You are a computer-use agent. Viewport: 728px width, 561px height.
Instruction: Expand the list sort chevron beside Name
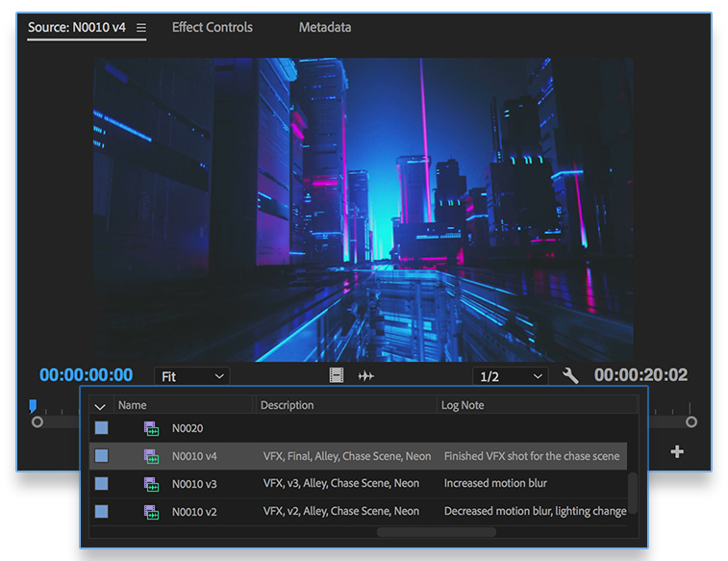(x=100, y=407)
